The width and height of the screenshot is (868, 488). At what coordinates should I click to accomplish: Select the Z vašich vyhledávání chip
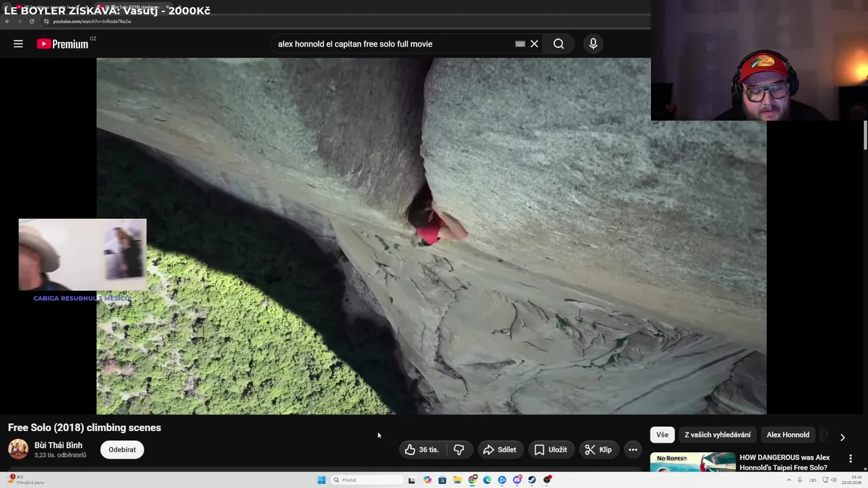[717, 434]
